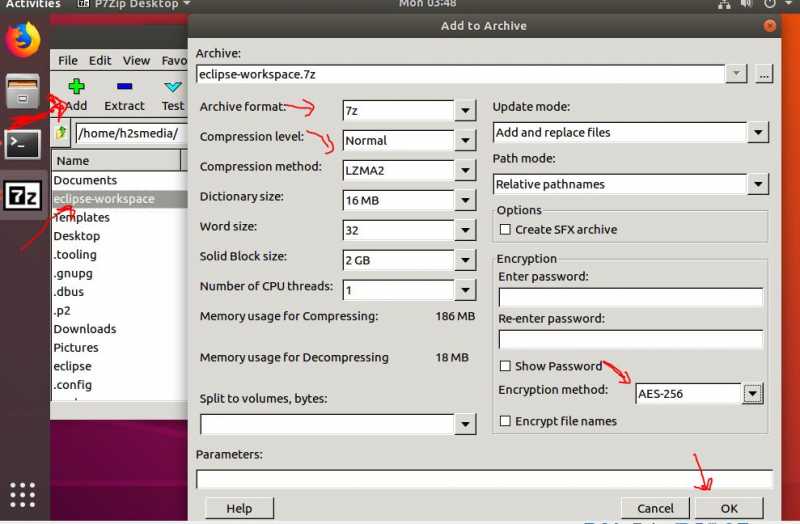Open the volume icon in top bar

pos(746,4)
